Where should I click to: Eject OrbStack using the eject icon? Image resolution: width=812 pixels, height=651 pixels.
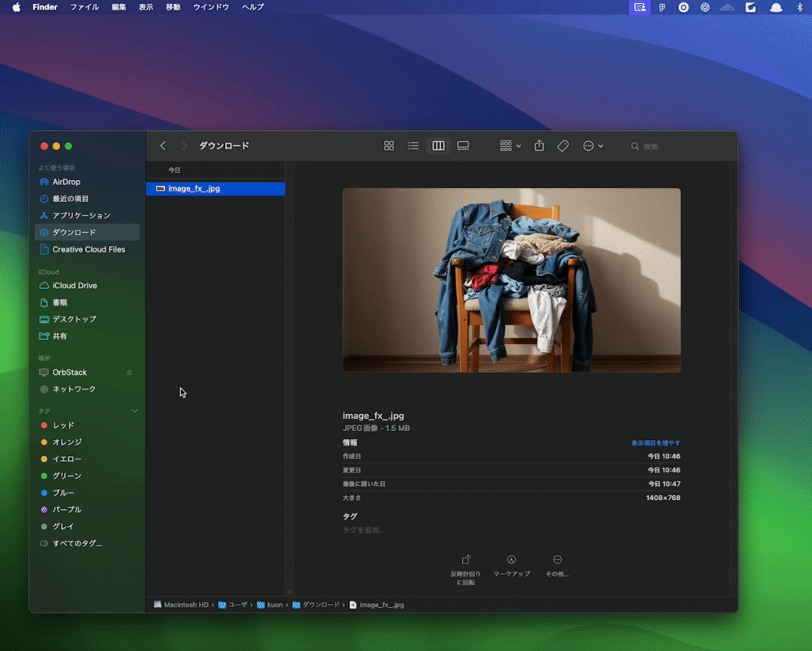[x=129, y=372]
